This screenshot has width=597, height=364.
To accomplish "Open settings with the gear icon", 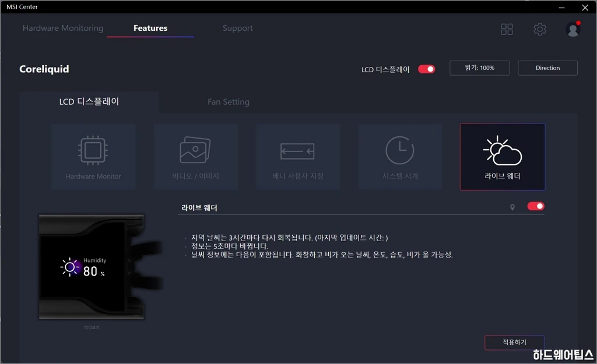I will coord(540,29).
